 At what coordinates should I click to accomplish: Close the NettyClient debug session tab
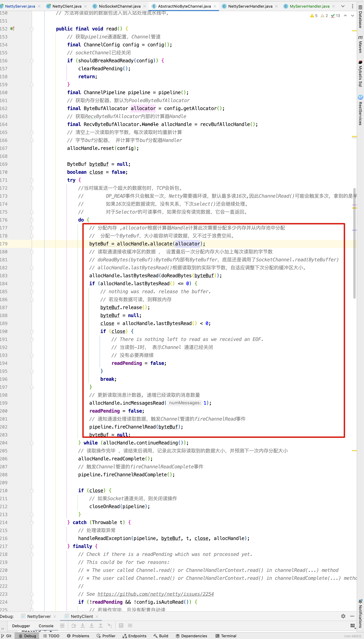click(97, 616)
